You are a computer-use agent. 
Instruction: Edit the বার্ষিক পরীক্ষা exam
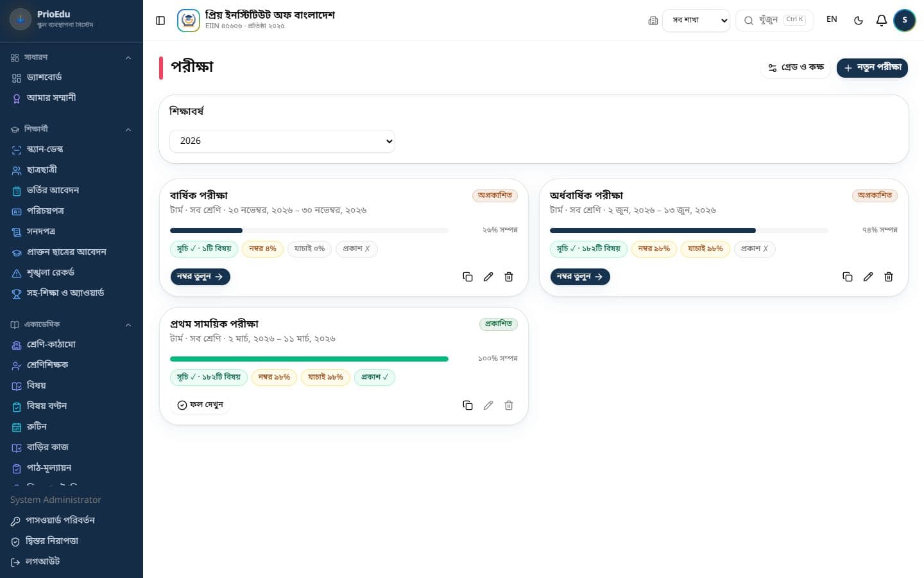(488, 277)
